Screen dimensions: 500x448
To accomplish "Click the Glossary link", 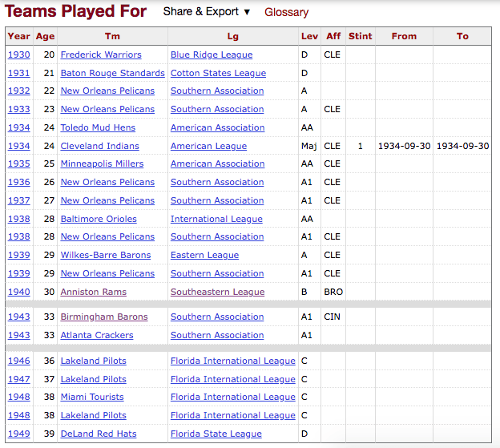I will (286, 12).
